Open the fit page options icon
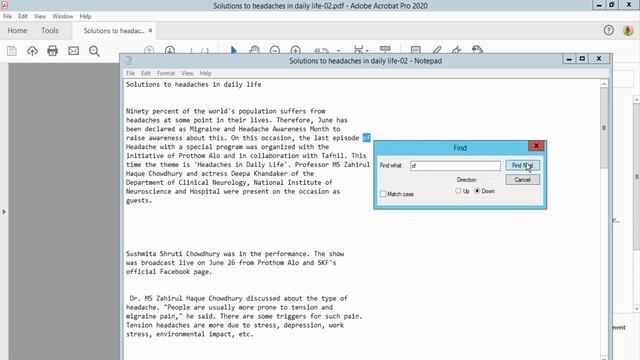Viewport: 640px width, 360px height. (361, 50)
